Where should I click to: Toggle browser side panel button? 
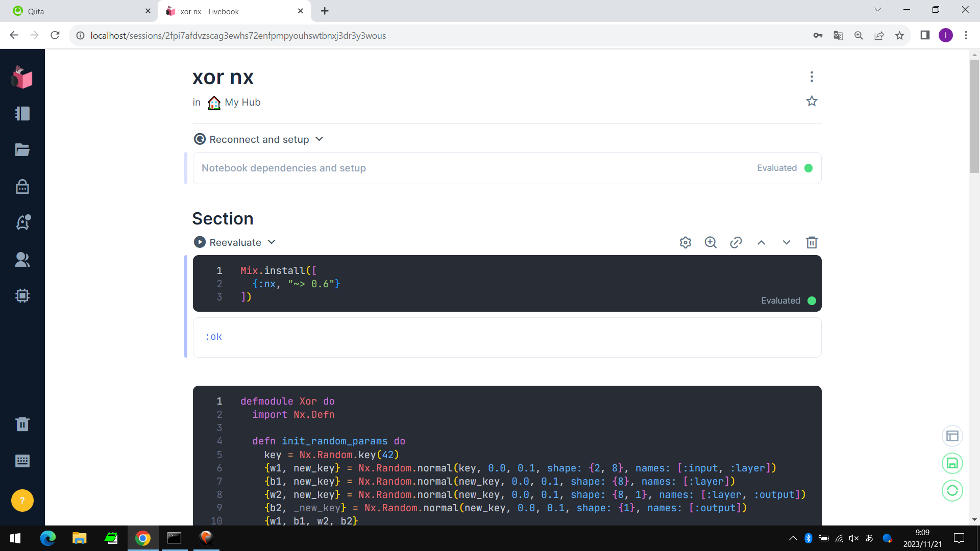tap(925, 35)
